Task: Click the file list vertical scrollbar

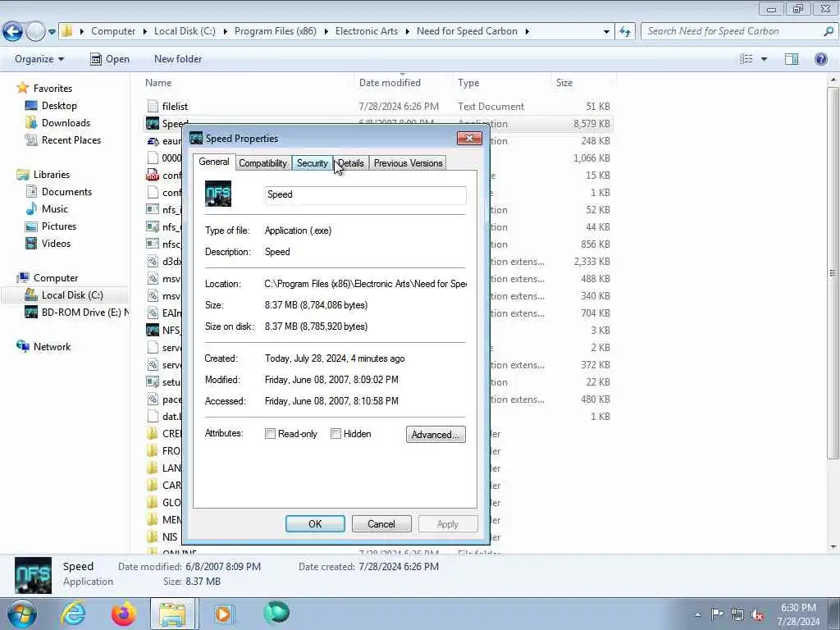Action: pyautogui.click(x=833, y=272)
